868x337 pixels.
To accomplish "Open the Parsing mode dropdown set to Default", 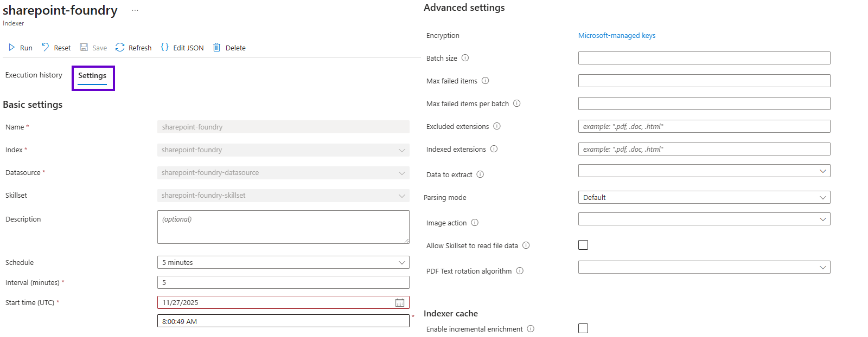I will (x=704, y=197).
